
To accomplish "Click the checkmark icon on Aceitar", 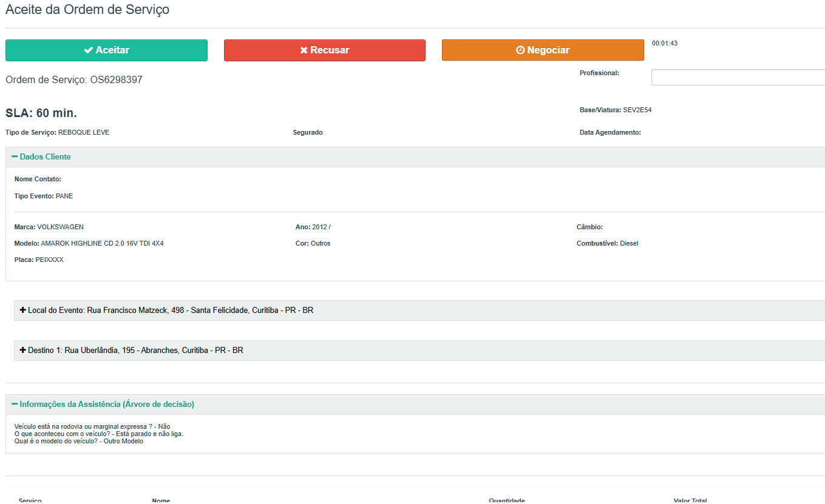I will point(88,50).
